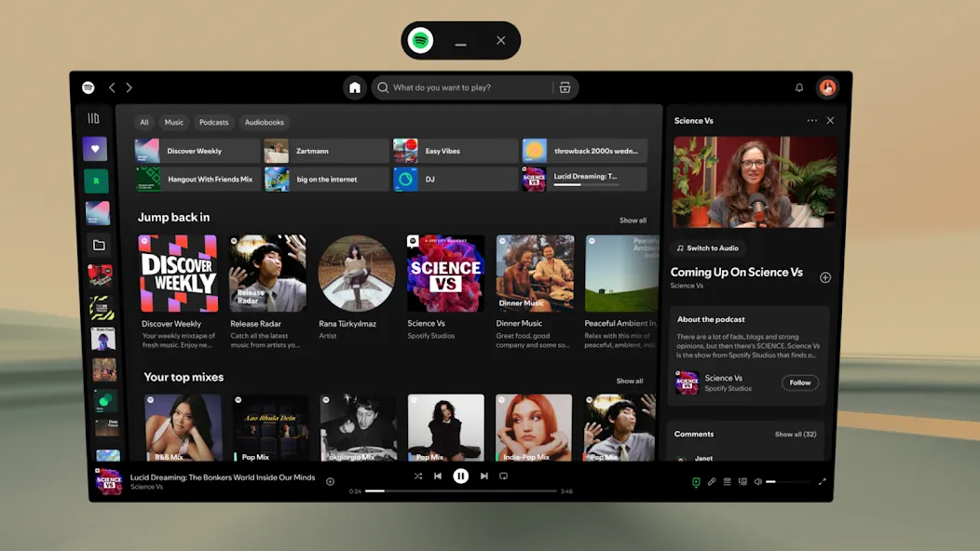This screenshot has height=551, width=980.
Task: Seek in the playback progress bar
Action: [x=460, y=491]
